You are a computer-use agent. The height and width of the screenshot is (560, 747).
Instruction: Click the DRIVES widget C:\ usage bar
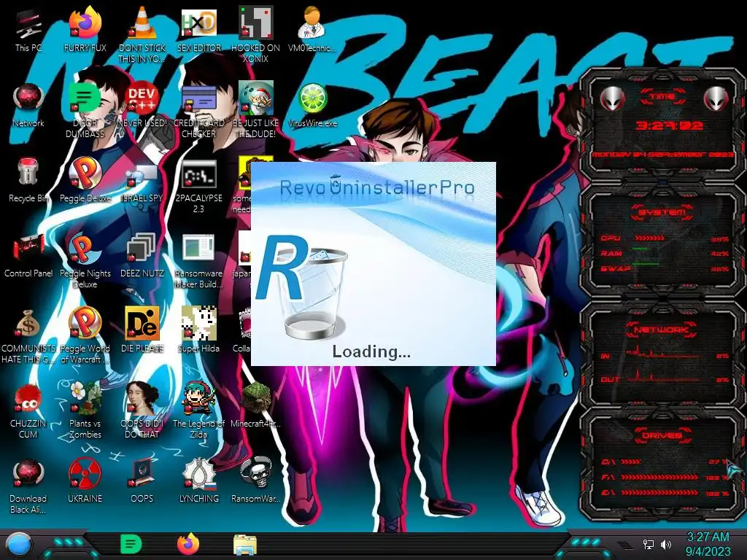[x=631, y=462]
